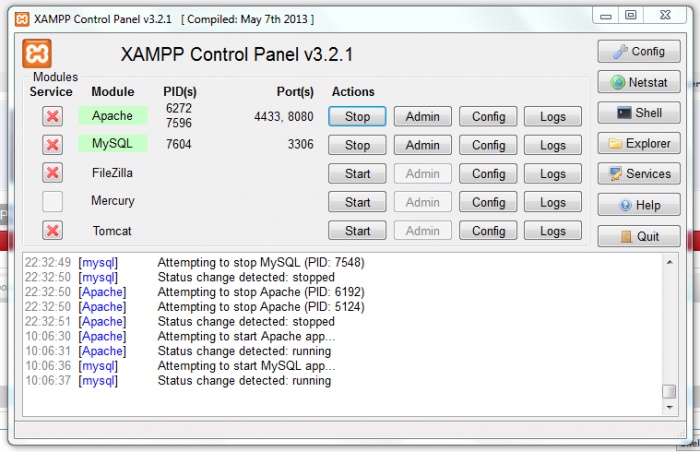700x452 pixels.
Task: Open Apache Logs menu
Action: (x=553, y=117)
